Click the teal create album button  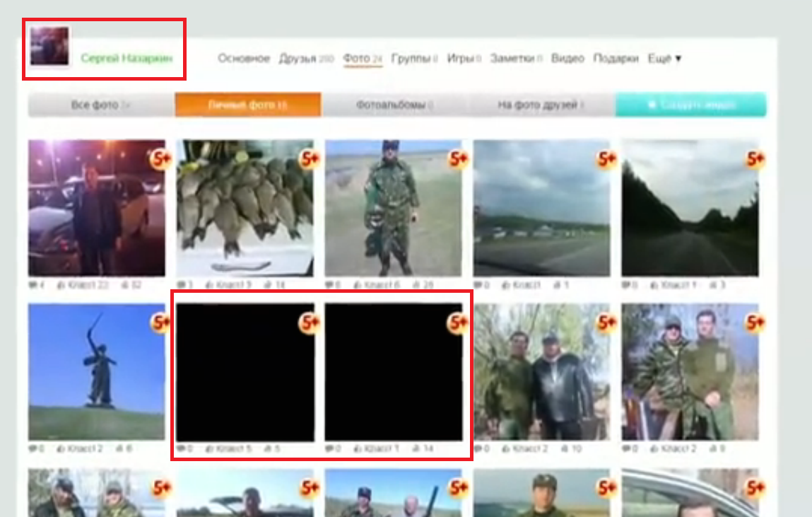(x=691, y=105)
